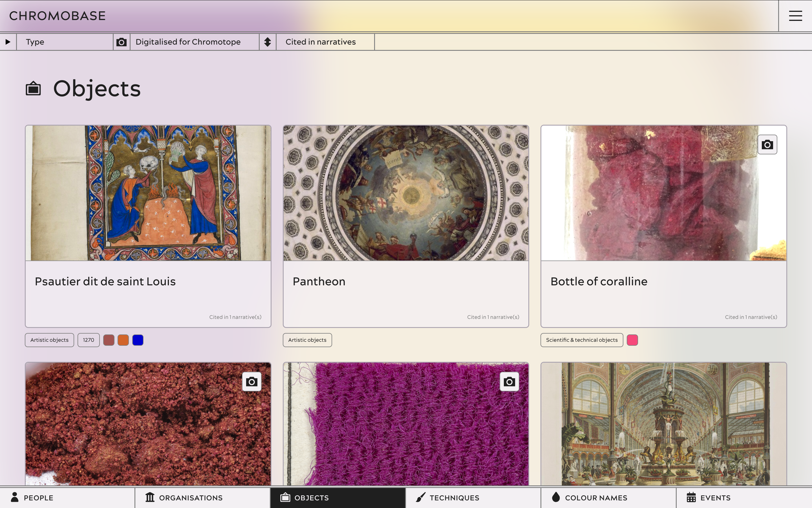Image resolution: width=812 pixels, height=508 pixels.
Task: Click camera badge on red powder image
Action: coord(252,382)
